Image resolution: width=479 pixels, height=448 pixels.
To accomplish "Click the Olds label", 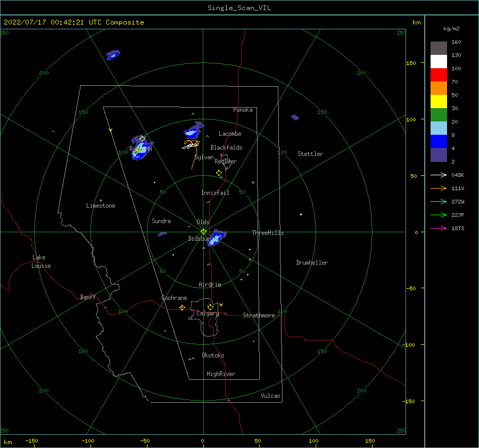I will tap(203, 222).
